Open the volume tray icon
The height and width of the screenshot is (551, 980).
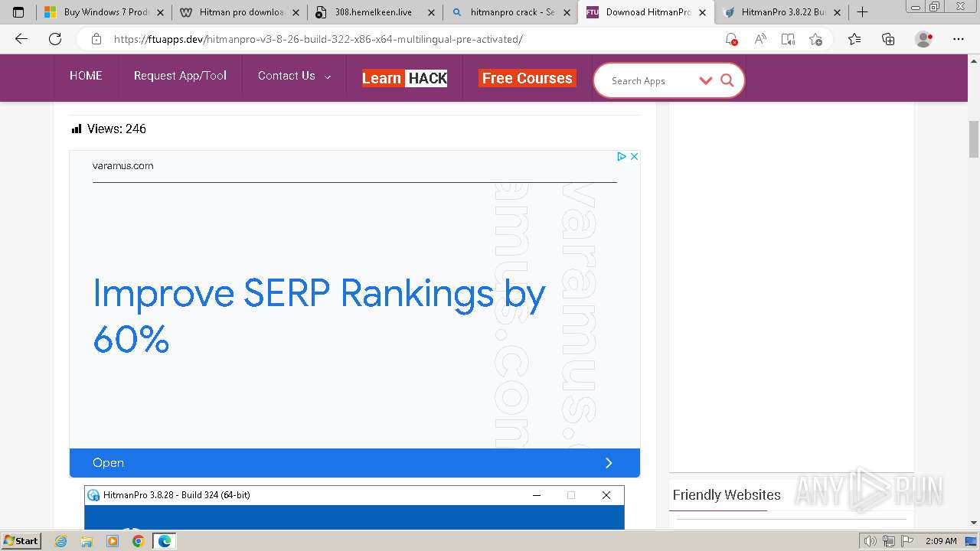(x=870, y=541)
